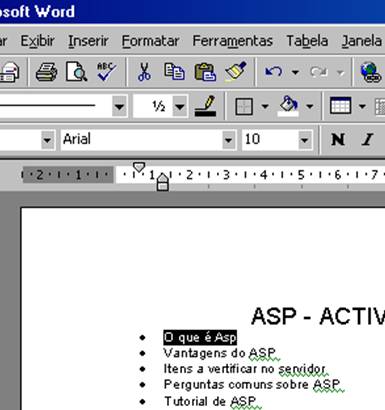Click the line "Itens a vertificar no servidor"
385x410 pixels.
click(x=244, y=369)
